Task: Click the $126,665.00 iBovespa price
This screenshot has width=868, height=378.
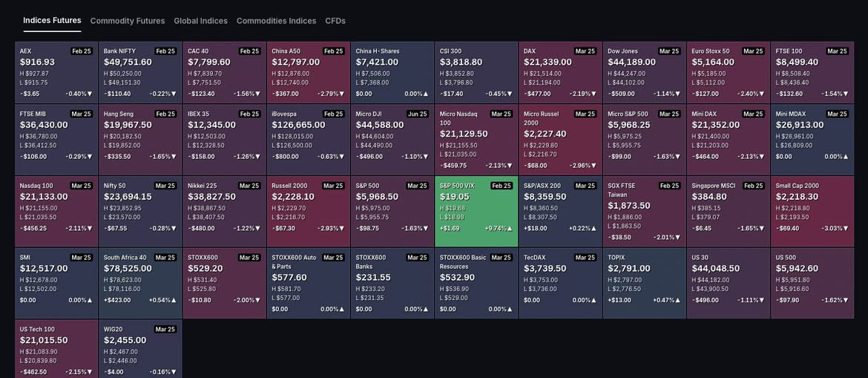Action: click(298, 125)
